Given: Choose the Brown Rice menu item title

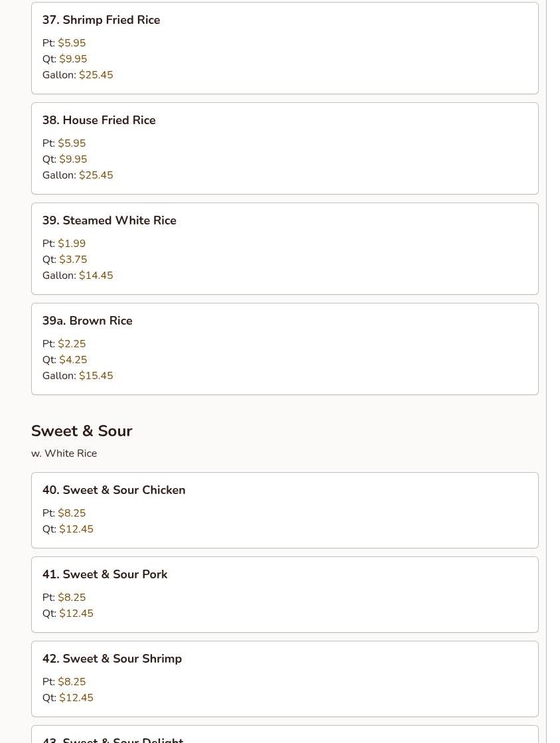Looking at the screenshot, I should [x=88, y=321].
